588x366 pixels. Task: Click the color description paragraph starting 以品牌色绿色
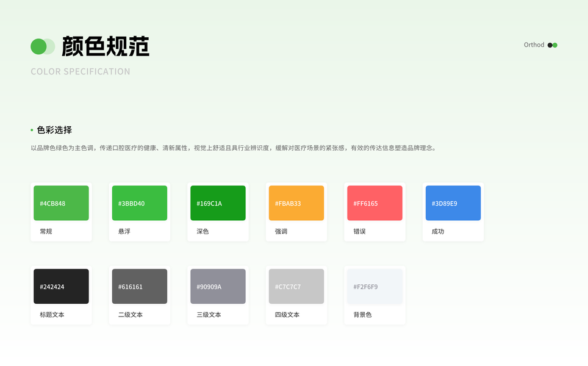tap(234, 148)
